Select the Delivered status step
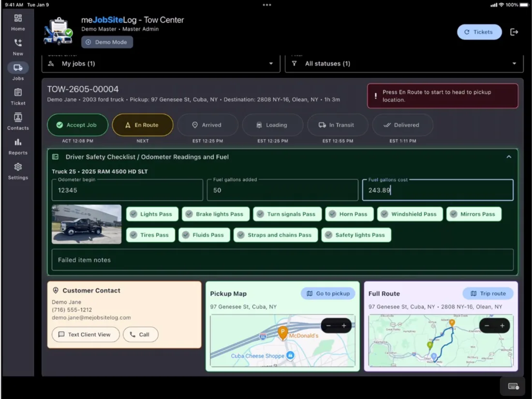This screenshot has width=532, height=399. click(x=403, y=125)
